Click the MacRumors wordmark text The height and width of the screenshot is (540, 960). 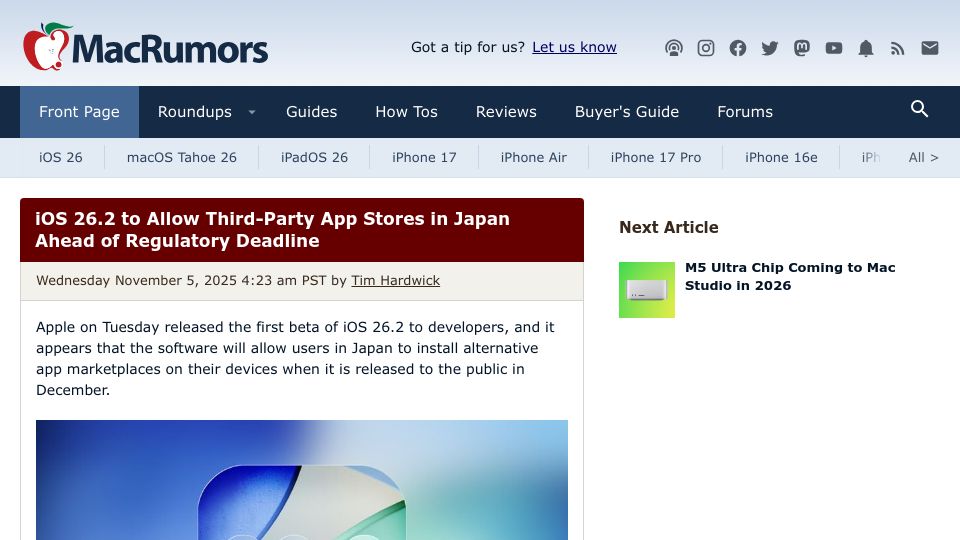[170, 49]
